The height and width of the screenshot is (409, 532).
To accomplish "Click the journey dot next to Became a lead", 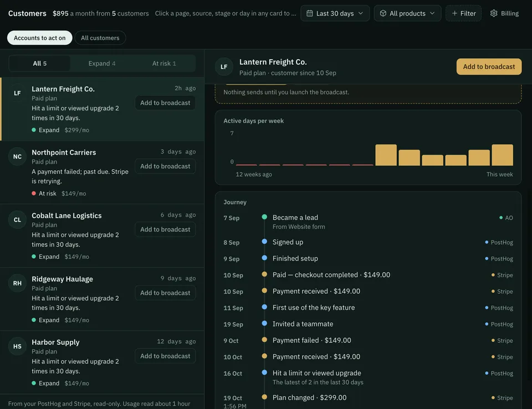I will coord(264,217).
